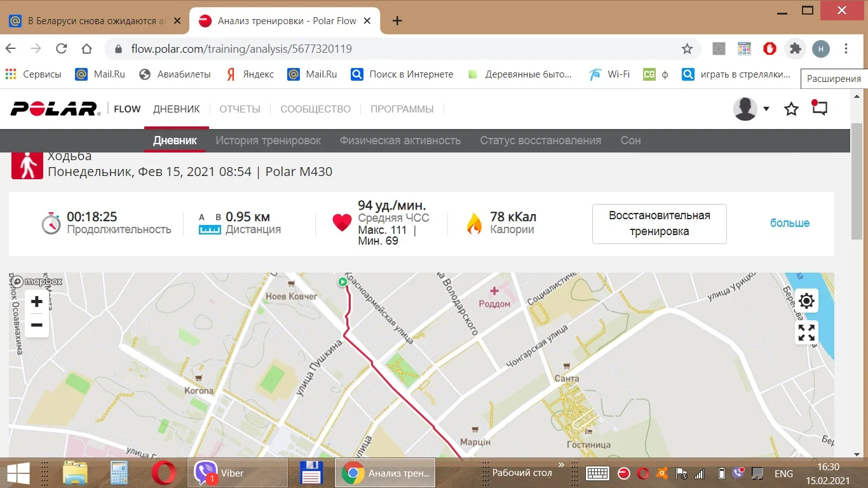Open Polar notifications feed icon
868x488 pixels.
click(x=819, y=108)
